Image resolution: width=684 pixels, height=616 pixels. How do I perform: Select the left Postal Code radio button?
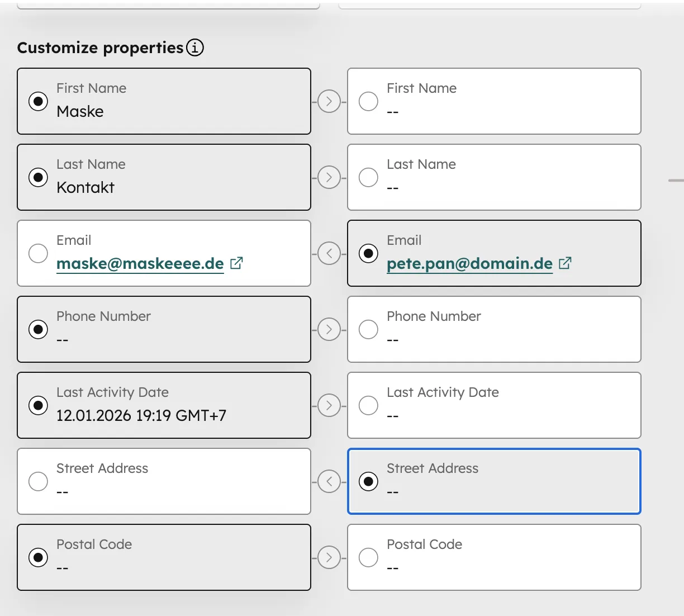tap(37, 557)
